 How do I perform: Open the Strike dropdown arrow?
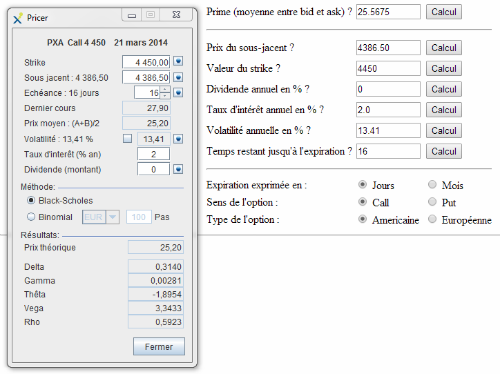178,62
